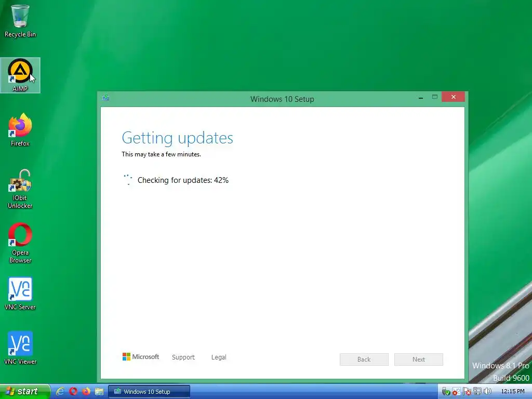Select the Recycle Bin desktop icon

[20, 21]
